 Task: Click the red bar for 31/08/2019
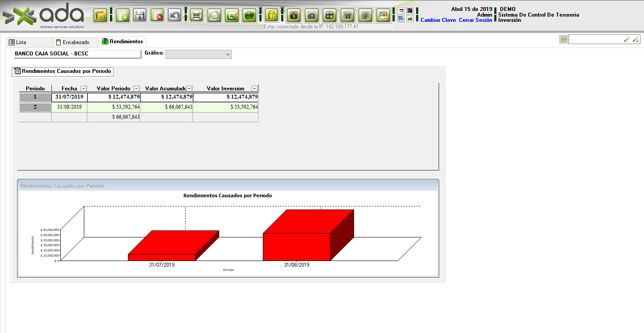[x=296, y=246]
